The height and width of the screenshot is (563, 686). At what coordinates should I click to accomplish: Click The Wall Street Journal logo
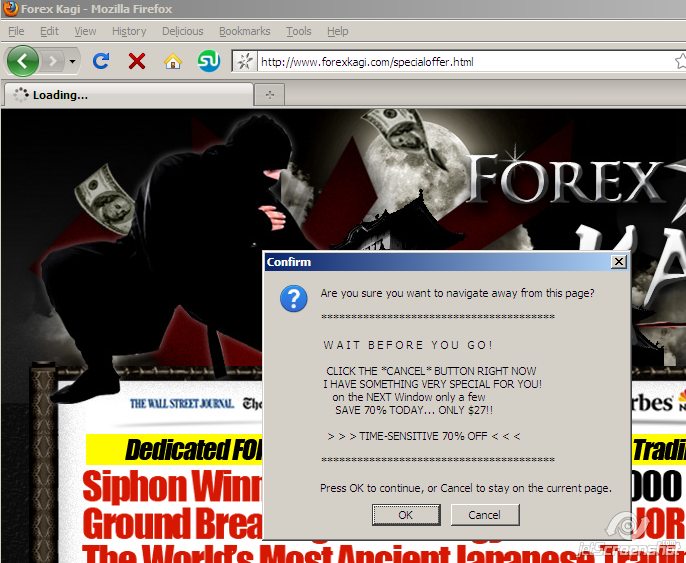(x=182, y=403)
